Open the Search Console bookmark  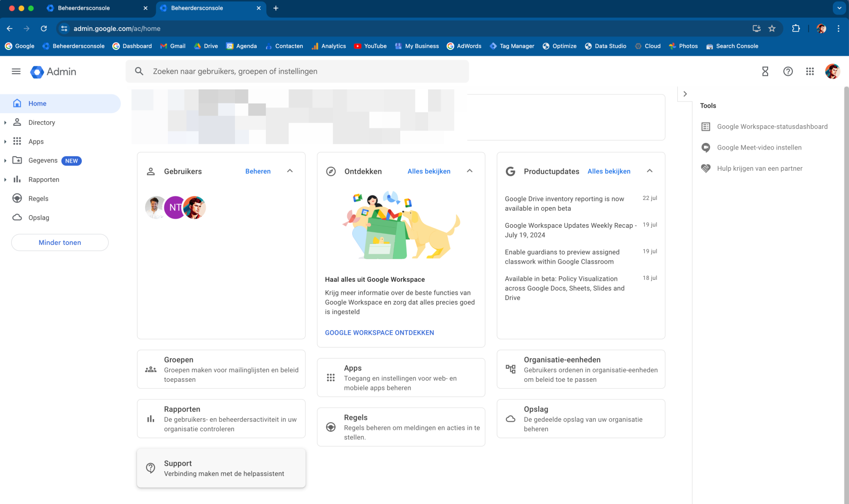(x=732, y=46)
